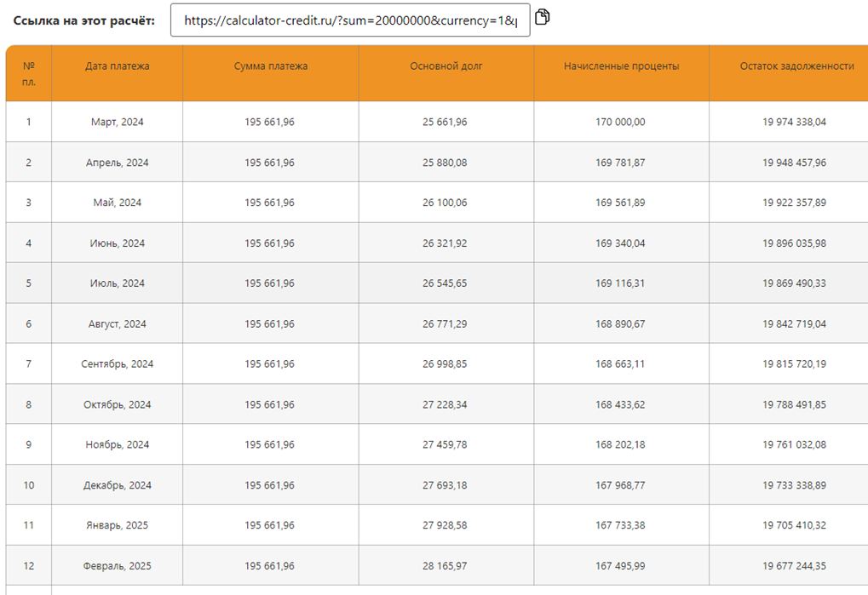Screen dimensions: 868x595
Task: Select the 'Сентябрь, 2024' date cell
Action: 117,363
